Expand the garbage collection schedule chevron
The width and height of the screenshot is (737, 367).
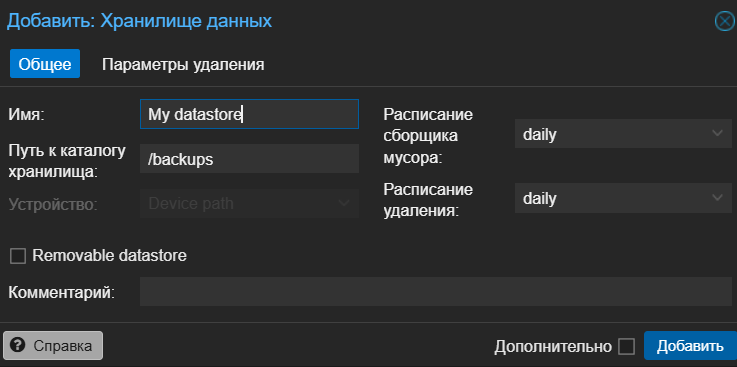click(717, 133)
